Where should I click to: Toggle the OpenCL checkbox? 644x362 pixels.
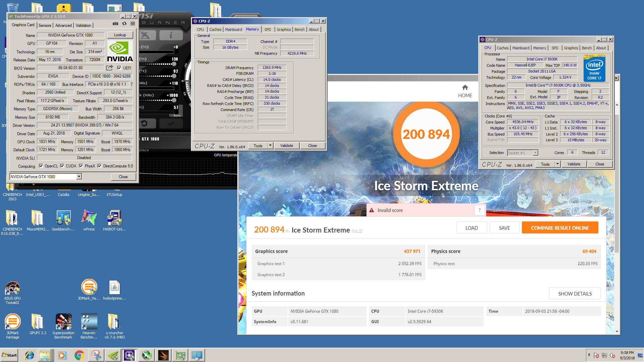(x=41, y=166)
